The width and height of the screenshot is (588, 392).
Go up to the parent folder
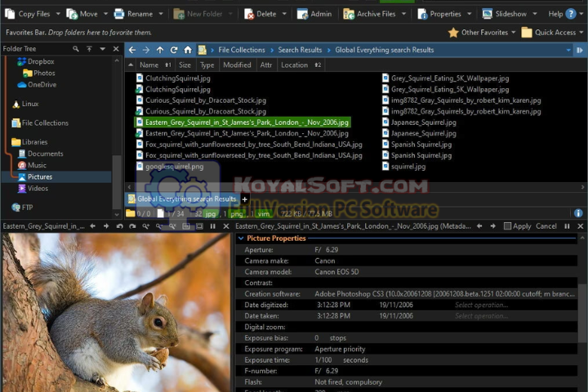point(160,50)
